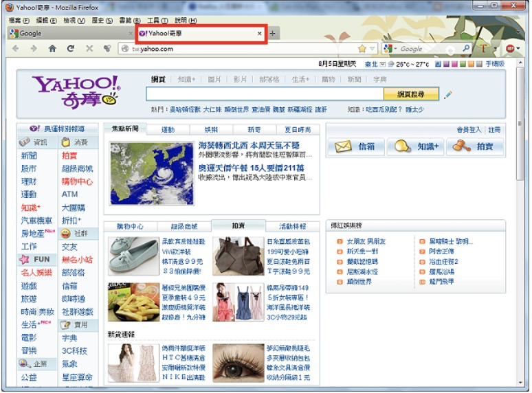This screenshot has width=532, height=393.
Task: Open the 台北 city weather dropdown
Action: coord(382,64)
